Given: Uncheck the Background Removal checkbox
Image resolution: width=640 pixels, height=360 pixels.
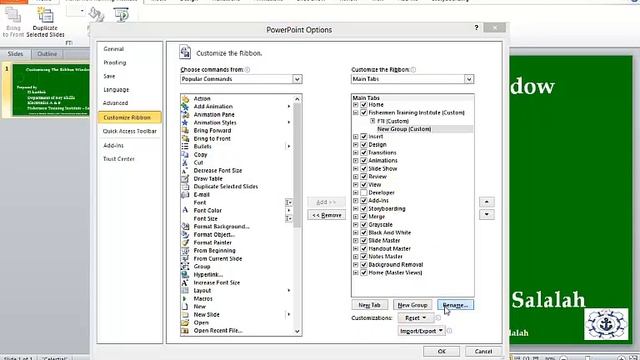Looking at the screenshot, I should click(x=364, y=264).
